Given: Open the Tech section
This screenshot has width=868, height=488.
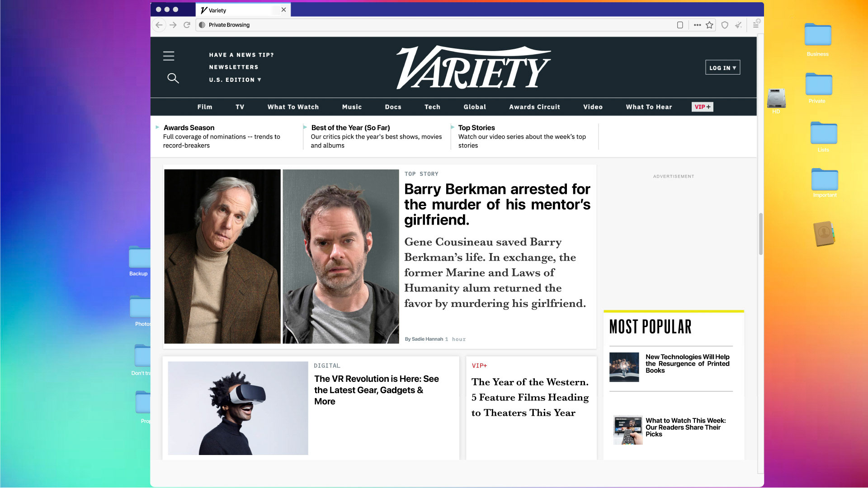Looking at the screenshot, I should [x=432, y=107].
